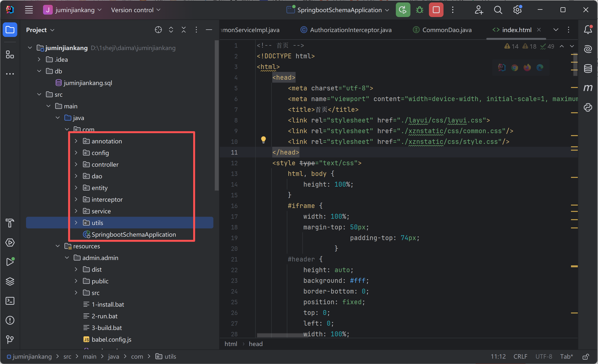The width and height of the screenshot is (598, 364).
Task: Stop the running SpringbootSchemaApplication
Action: pos(436,10)
